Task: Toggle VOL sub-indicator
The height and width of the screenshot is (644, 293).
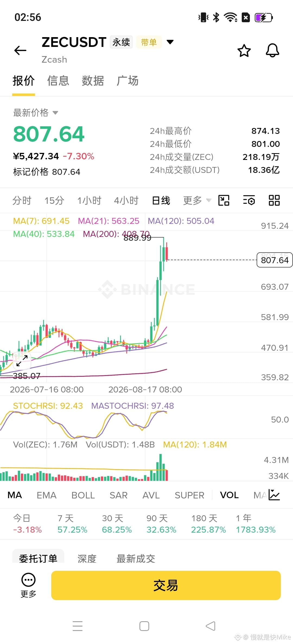Action: click(x=229, y=495)
